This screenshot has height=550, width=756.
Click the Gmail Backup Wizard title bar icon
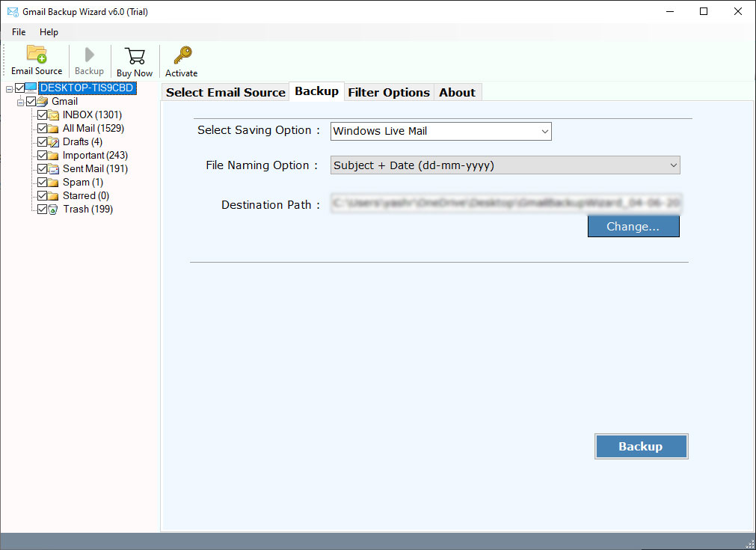13,11
